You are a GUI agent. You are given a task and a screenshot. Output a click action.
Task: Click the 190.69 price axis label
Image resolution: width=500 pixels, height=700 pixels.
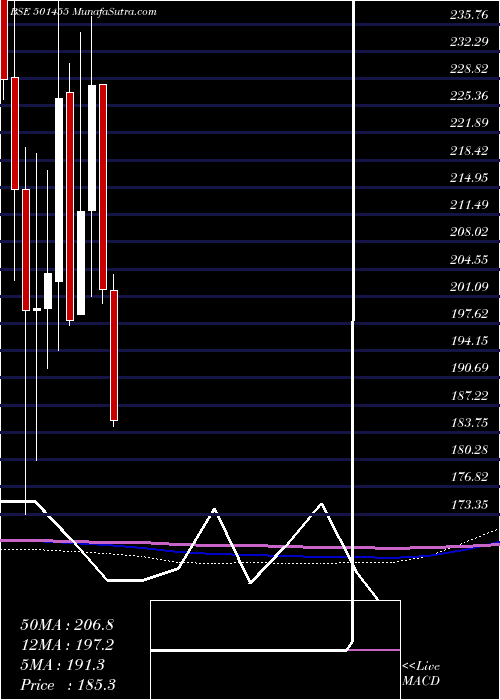coord(469,368)
